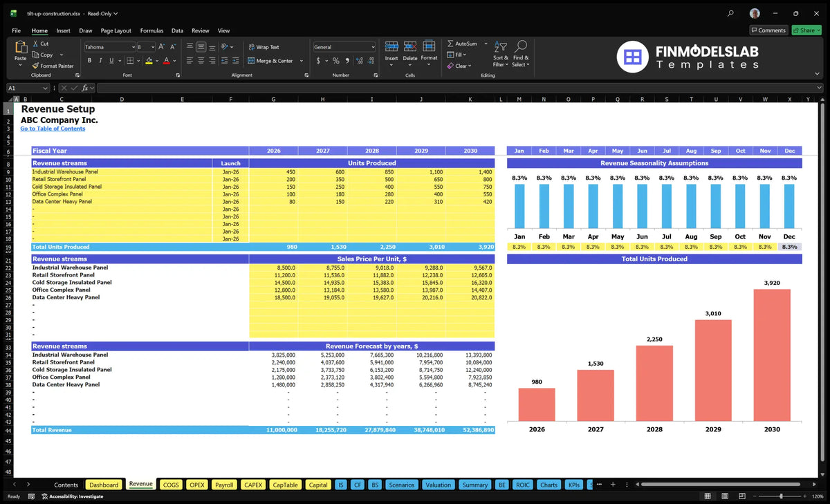Screen dimensions: 830x504
Task: Open the Search magnifier in title bar
Action: pyautogui.click(x=731, y=13)
